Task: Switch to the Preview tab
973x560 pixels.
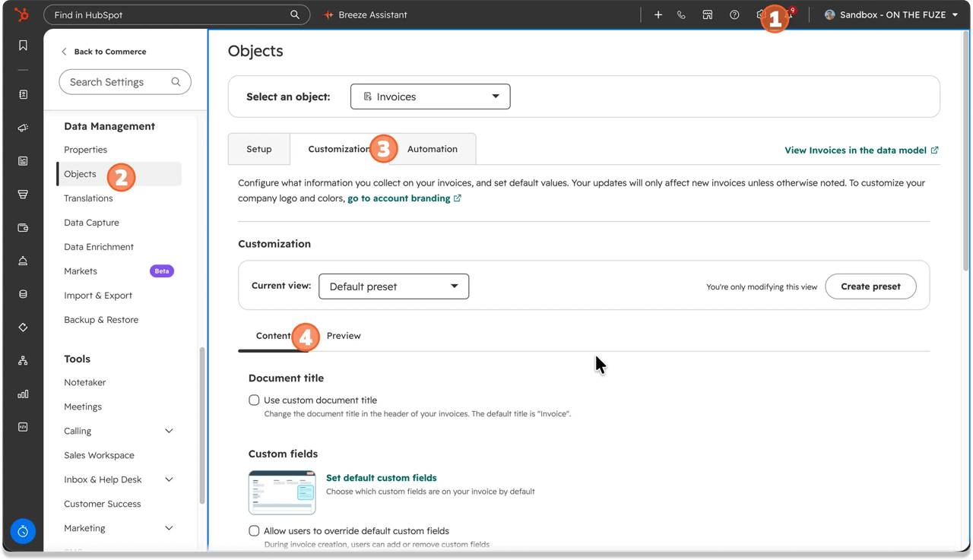Action: coord(344,336)
